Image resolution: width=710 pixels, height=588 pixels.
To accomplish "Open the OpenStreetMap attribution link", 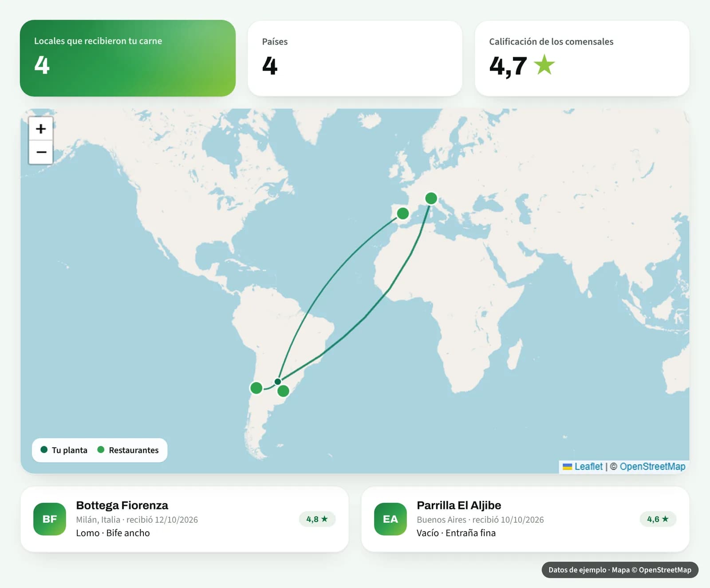I will click(x=652, y=466).
